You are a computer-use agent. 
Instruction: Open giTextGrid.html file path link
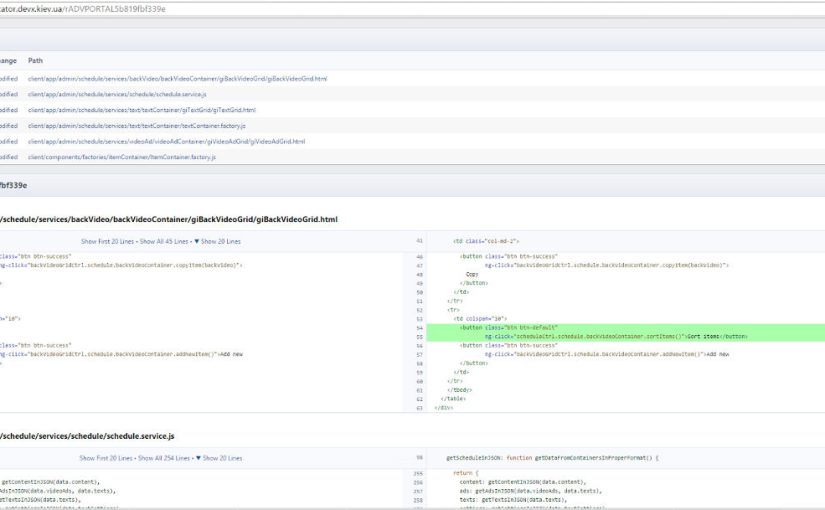141,110
